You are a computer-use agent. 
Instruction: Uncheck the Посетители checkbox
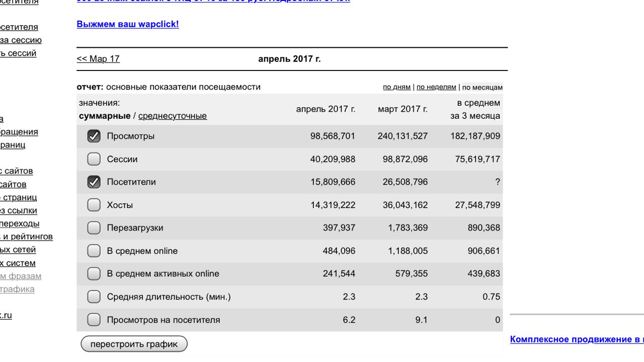click(94, 182)
